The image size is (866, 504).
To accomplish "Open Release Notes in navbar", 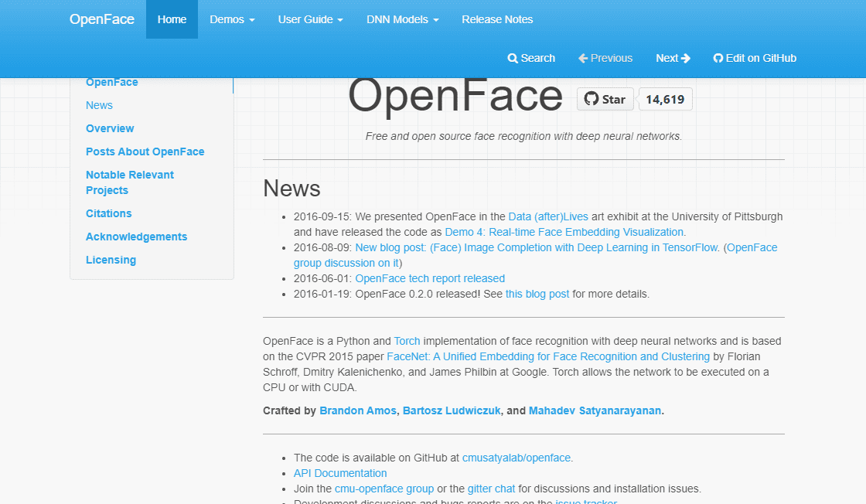I will coord(497,19).
